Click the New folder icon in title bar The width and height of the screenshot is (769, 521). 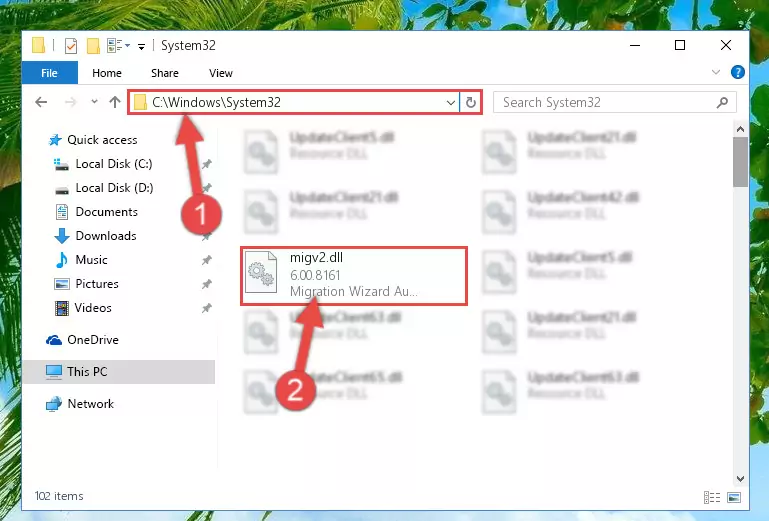93,46
